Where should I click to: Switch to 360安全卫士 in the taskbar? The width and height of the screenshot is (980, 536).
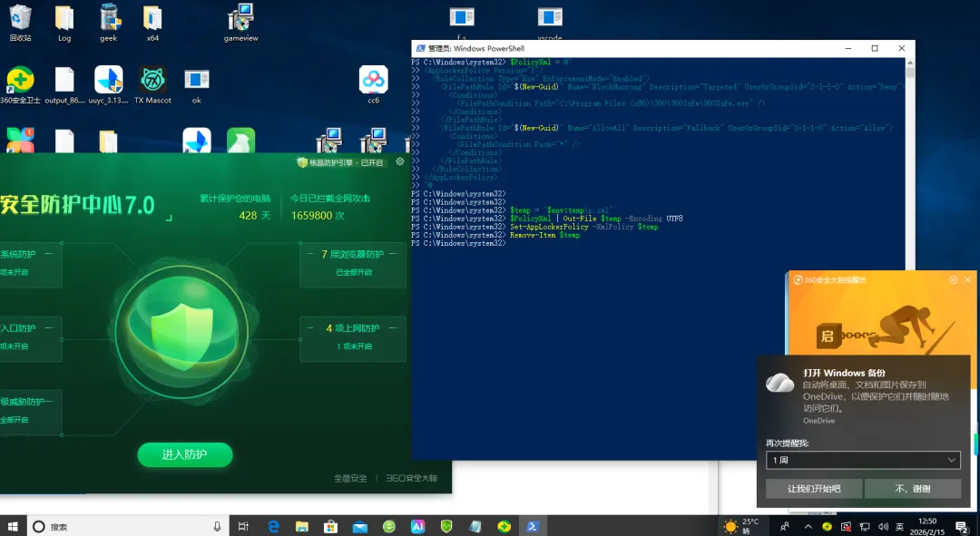click(x=504, y=527)
